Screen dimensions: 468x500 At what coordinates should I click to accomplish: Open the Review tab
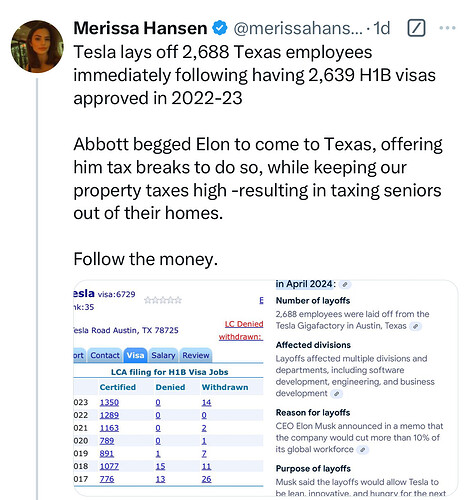(x=196, y=355)
